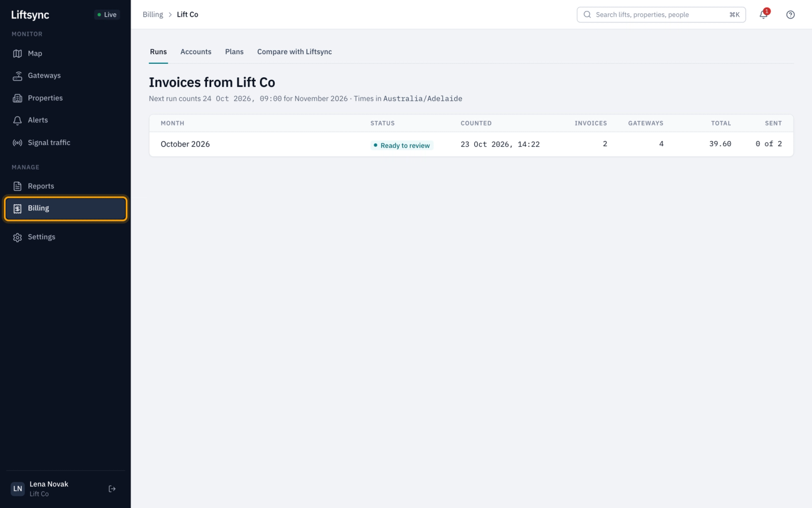Click the Properties building icon

click(x=17, y=98)
